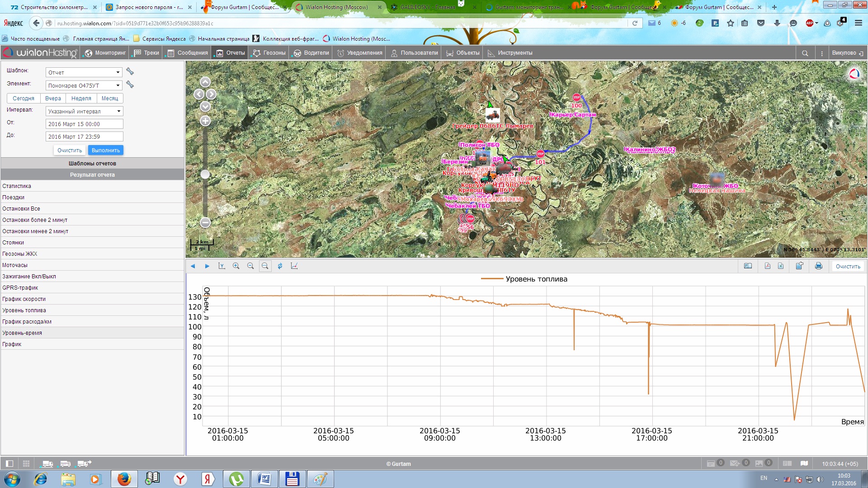
Task: Click the print report icon
Action: 818,266
